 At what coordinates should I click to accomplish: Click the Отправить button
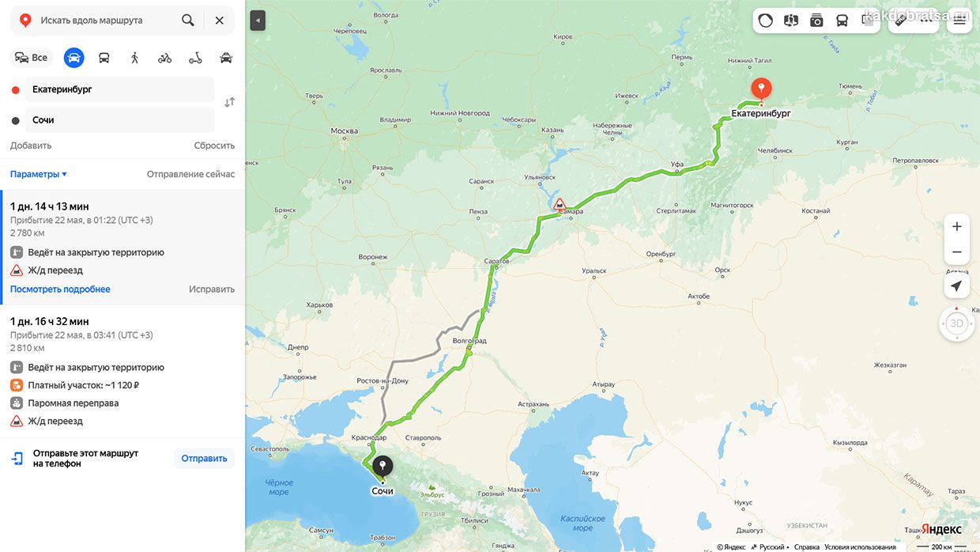coord(204,459)
